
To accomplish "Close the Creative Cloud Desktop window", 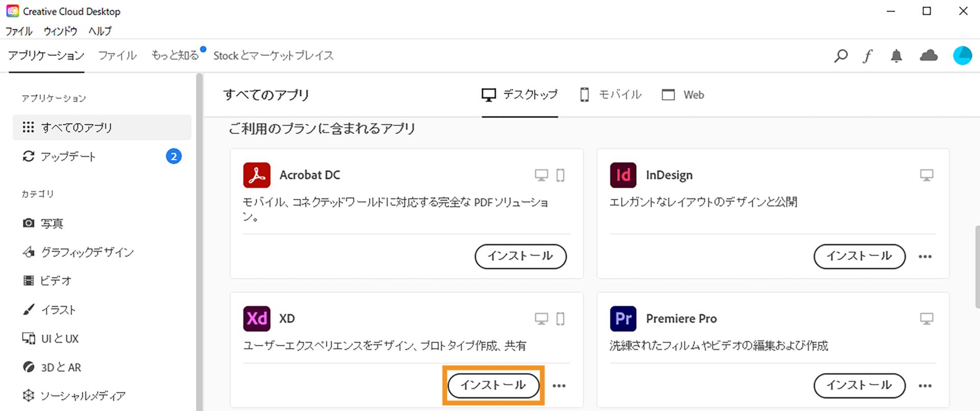I will [x=963, y=11].
